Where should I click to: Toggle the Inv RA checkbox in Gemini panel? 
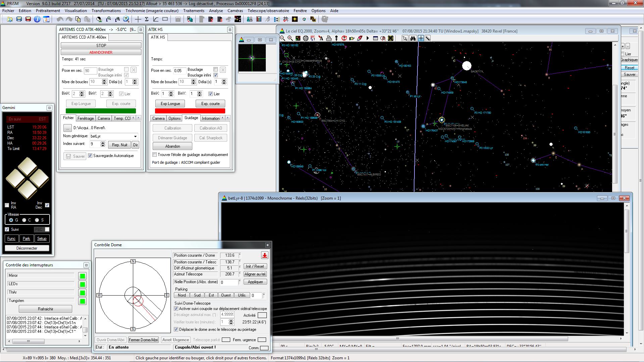coord(7,205)
